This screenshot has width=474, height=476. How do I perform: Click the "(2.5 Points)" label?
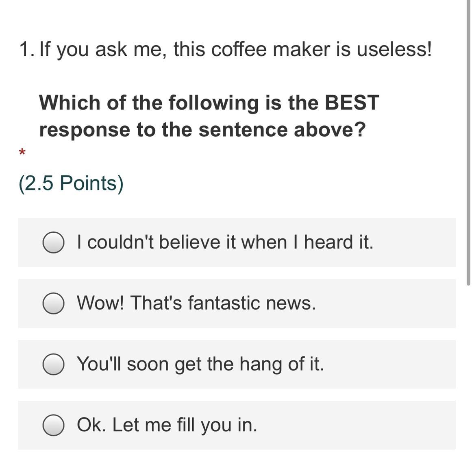[71, 183]
